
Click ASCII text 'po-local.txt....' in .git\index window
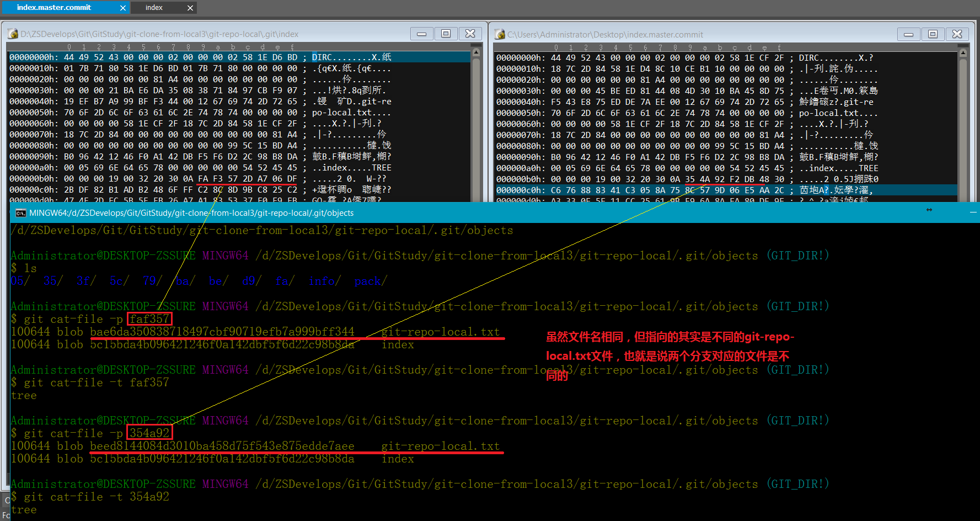[x=351, y=113]
